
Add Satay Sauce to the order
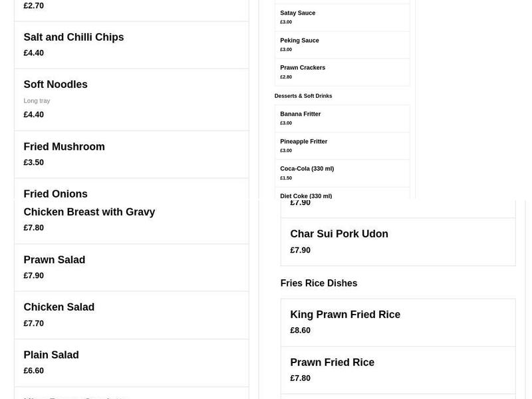pyautogui.click(x=297, y=13)
